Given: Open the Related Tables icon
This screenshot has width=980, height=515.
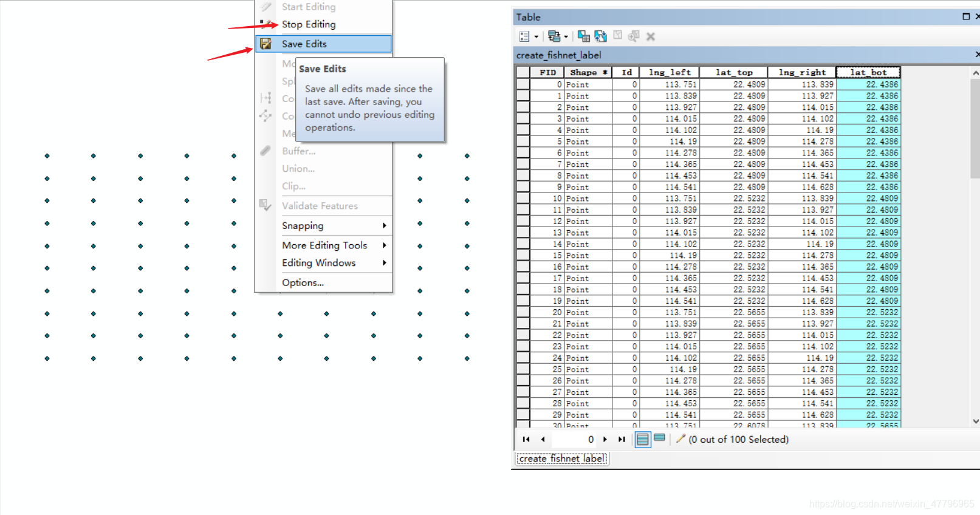Looking at the screenshot, I should click(554, 36).
